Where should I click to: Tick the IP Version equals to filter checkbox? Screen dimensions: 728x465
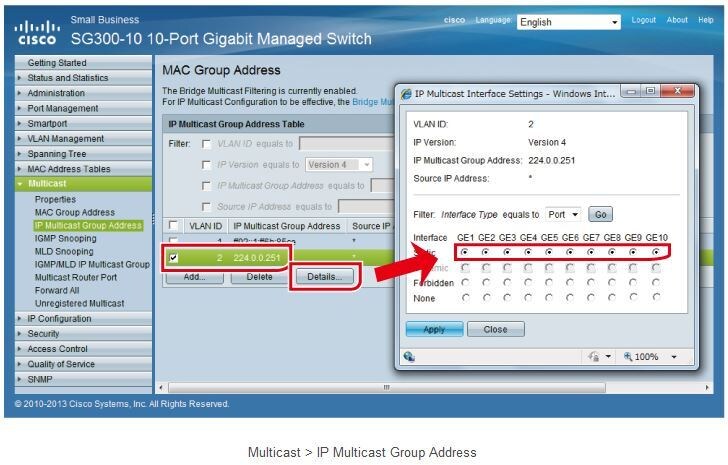pos(206,165)
